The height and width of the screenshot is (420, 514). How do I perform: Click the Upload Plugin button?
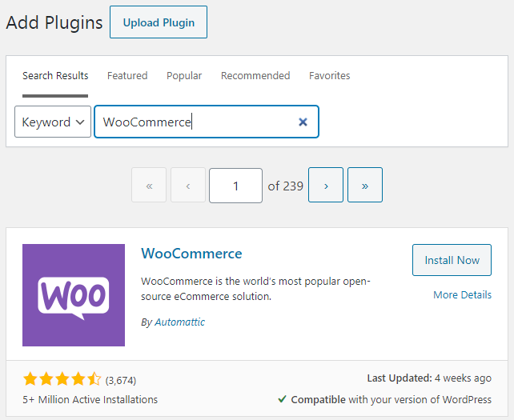(x=159, y=22)
